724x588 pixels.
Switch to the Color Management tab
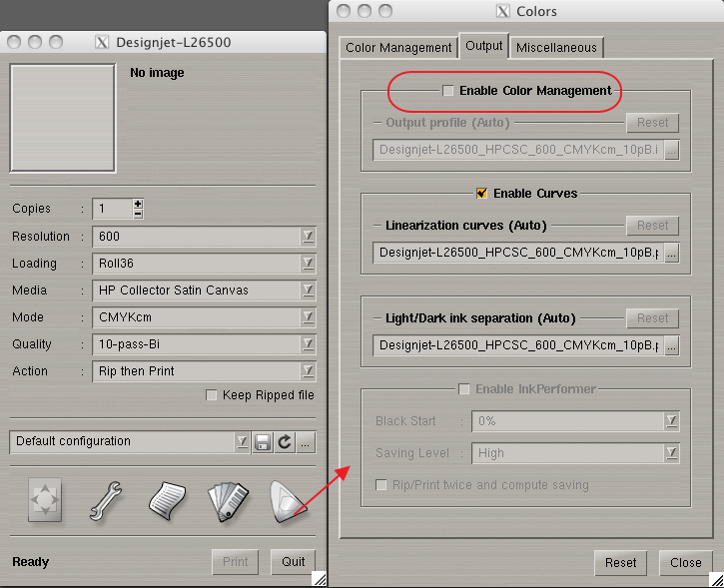tap(398, 47)
